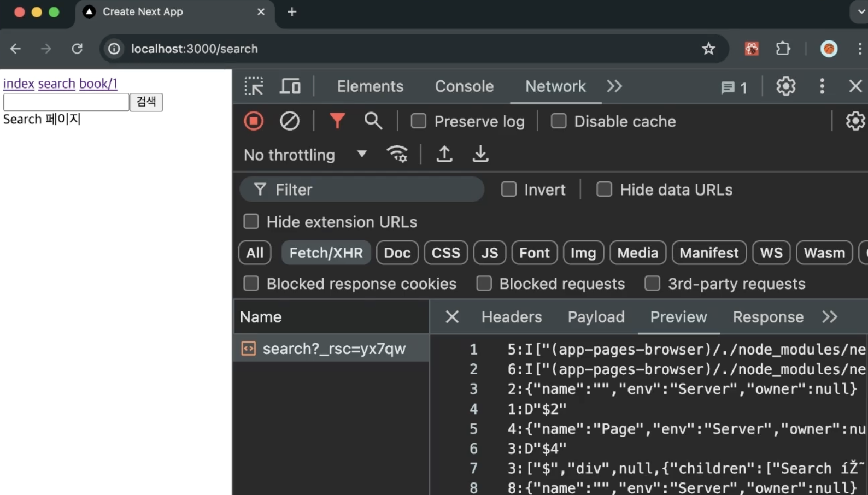Toggle the device toolbar icon

coord(290,86)
